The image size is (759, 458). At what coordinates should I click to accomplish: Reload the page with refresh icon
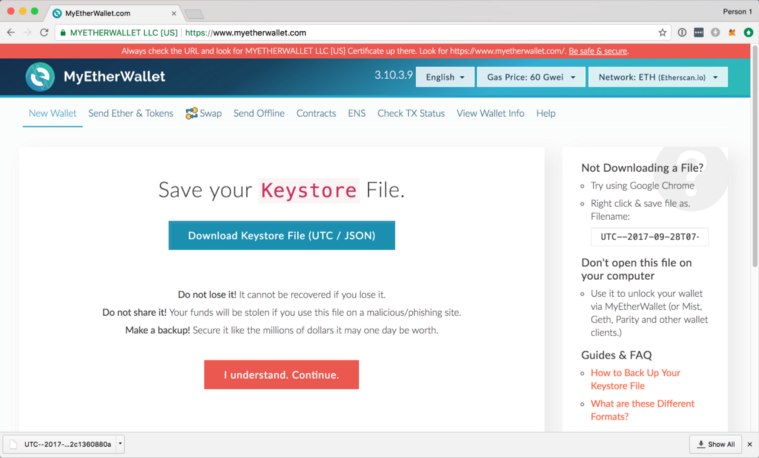[x=44, y=32]
